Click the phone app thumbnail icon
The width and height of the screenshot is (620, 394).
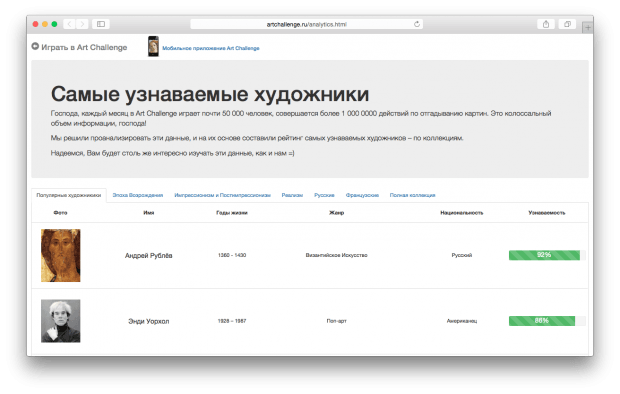coord(153,46)
